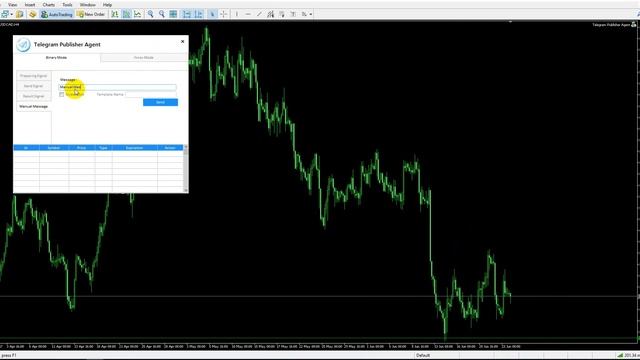
Task: Toggle the checkbox below the Message field
Action: tap(62, 94)
